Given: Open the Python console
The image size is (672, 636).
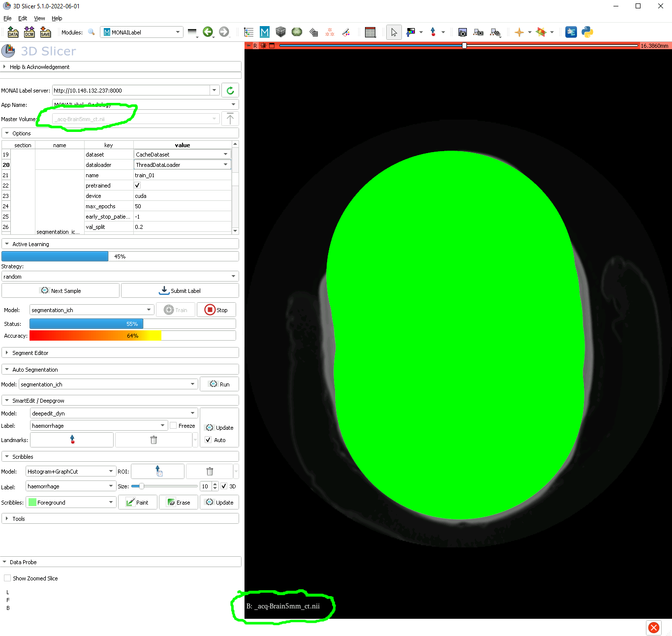Looking at the screenshot, I should click(x=587, y=32).
